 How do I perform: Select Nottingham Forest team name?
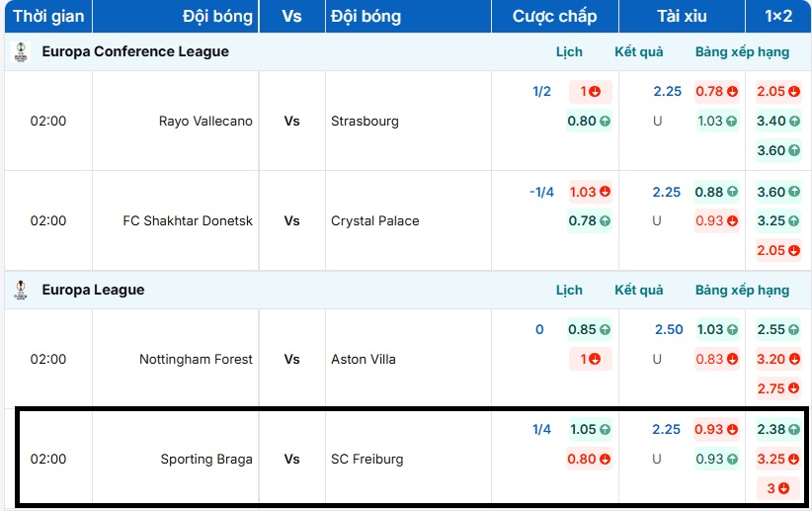(x=196, y=359)
